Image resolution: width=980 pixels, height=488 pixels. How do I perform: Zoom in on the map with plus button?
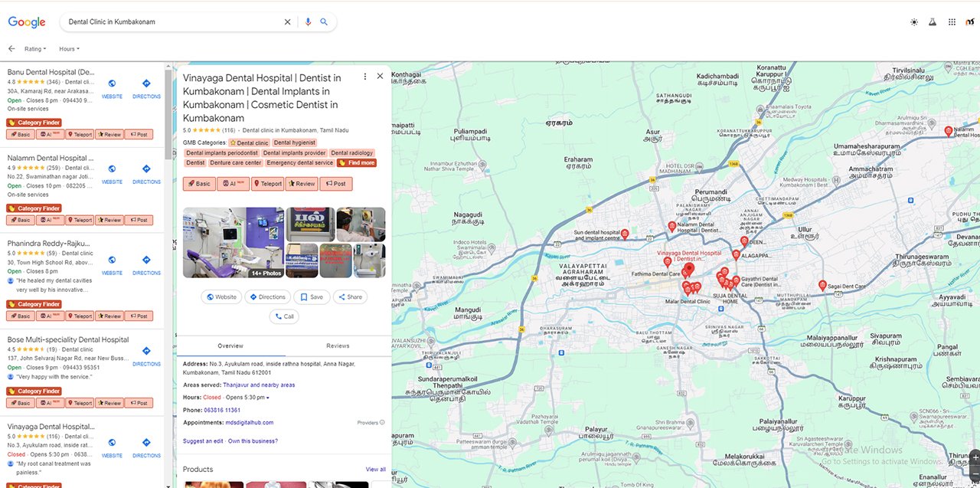975,457
